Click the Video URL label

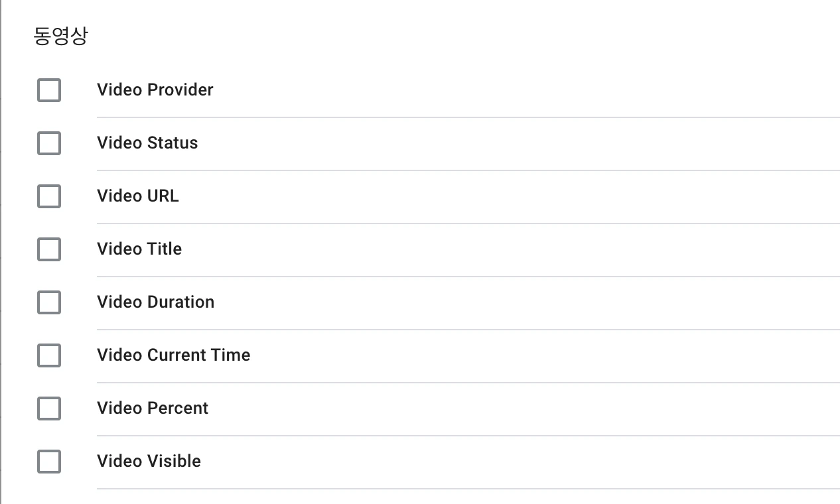pyautogui.click(x=137, y=196)
